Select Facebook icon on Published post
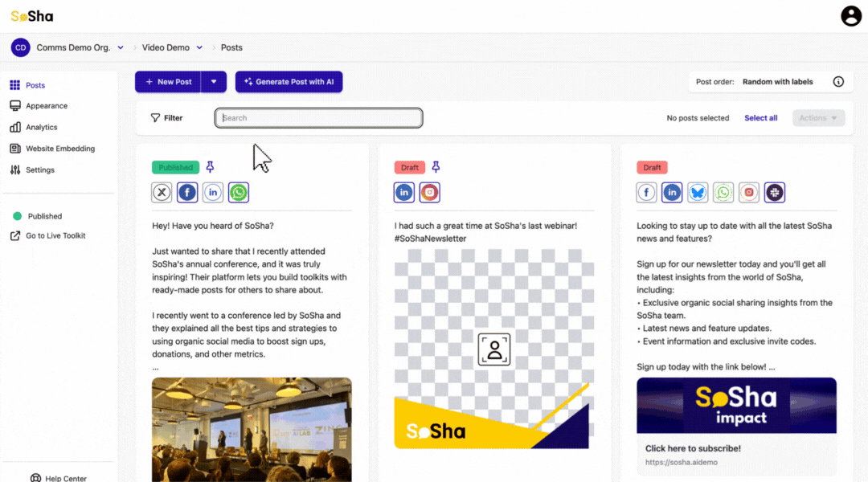Viewport: 868px width, 482px height. click(x=187, y=193)
